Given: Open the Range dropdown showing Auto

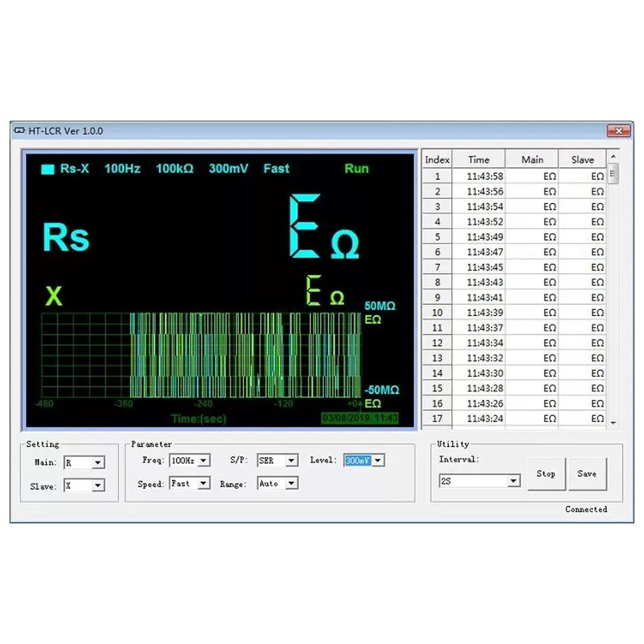Looking at the screenshot, I should (291, 484).
